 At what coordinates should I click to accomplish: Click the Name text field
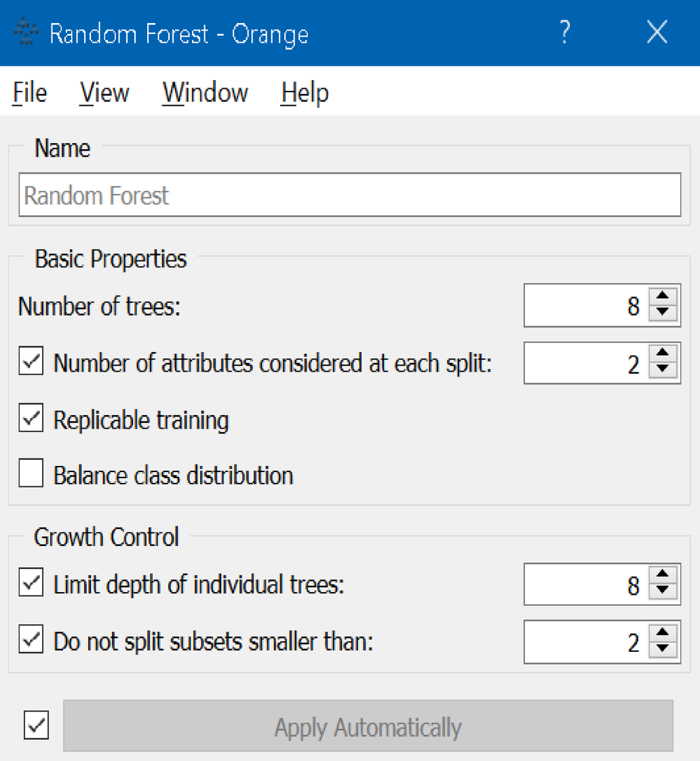point(349,195)
